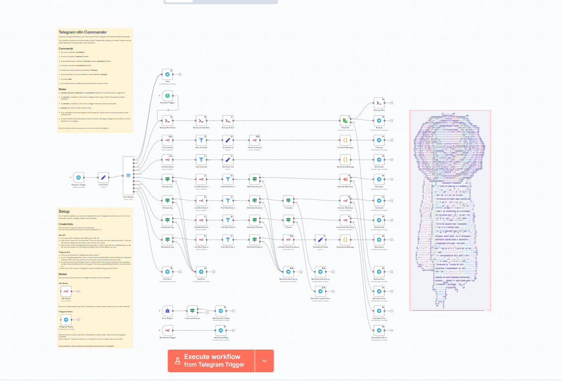Select the ASCII art sticky note
This screenshot has width=562, height=392.
pos(450,210)
